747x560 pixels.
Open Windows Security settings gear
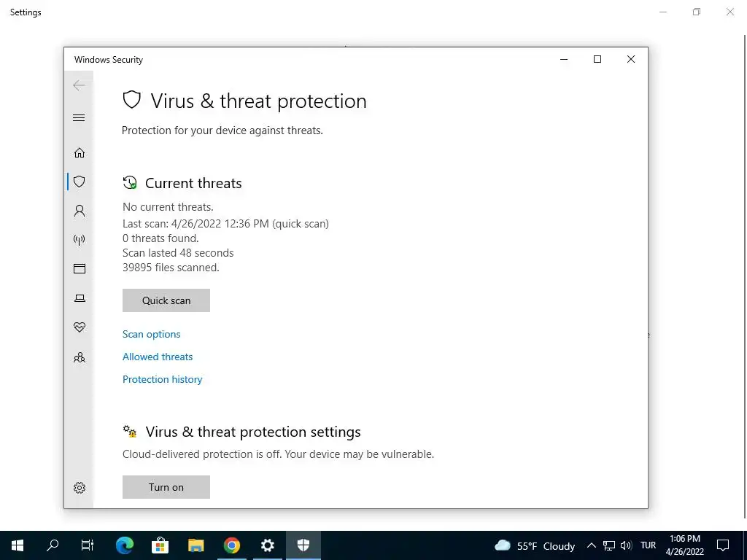(79, 488)
